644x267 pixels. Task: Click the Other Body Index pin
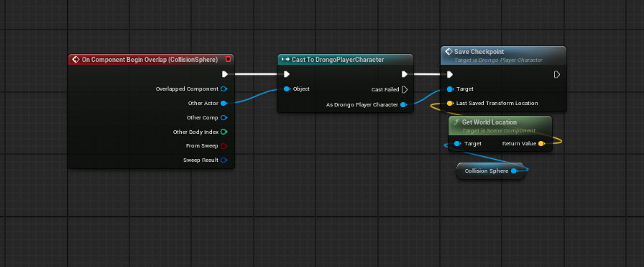(224, 132)
